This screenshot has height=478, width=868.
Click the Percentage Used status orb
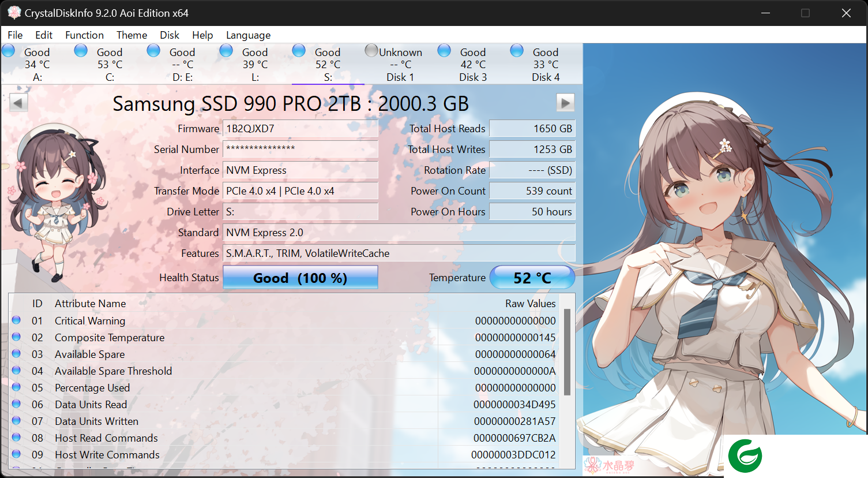click(x=16, y=387)
